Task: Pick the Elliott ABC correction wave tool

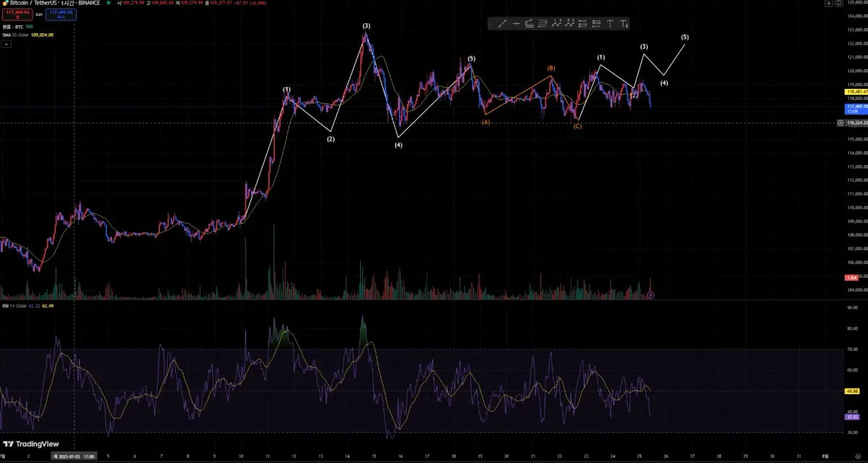Action: tap(569, 24)
